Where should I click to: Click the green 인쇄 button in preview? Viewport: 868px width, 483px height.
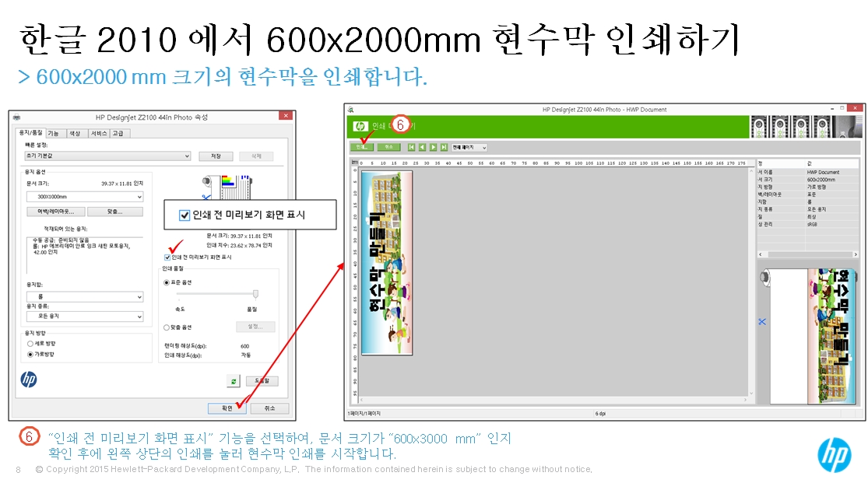[x=362, y=147]
